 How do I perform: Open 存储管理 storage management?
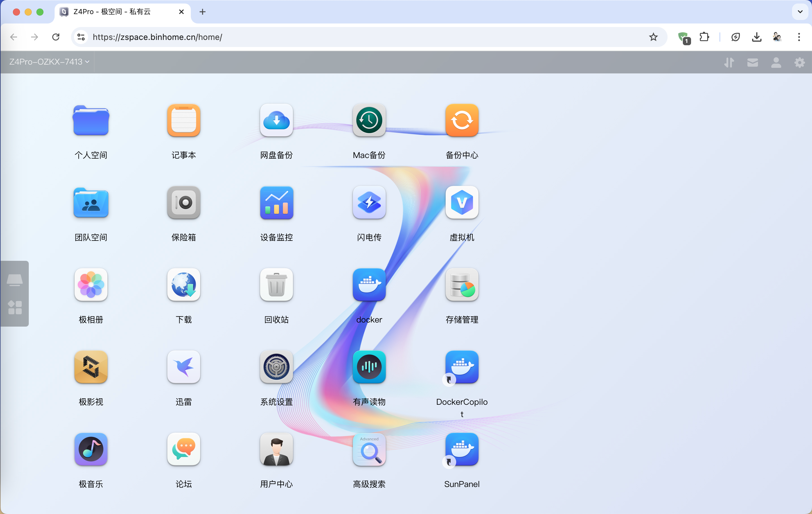click(x=462, y=285)
